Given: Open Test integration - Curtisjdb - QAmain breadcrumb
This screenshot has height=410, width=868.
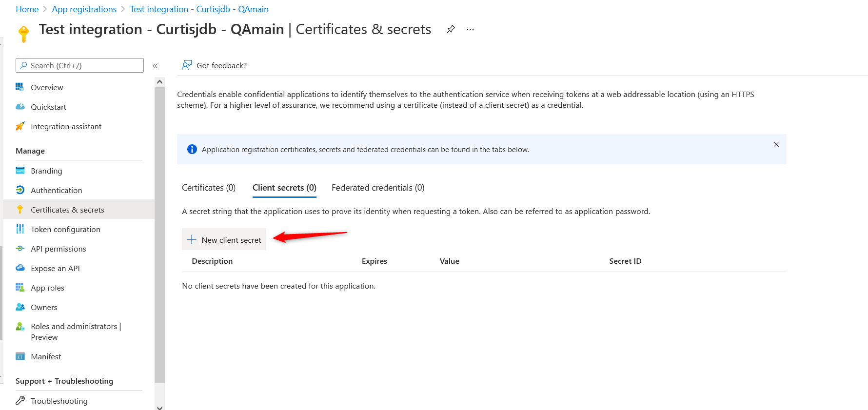Looking at the screenshot, I should tap(199, 9).
